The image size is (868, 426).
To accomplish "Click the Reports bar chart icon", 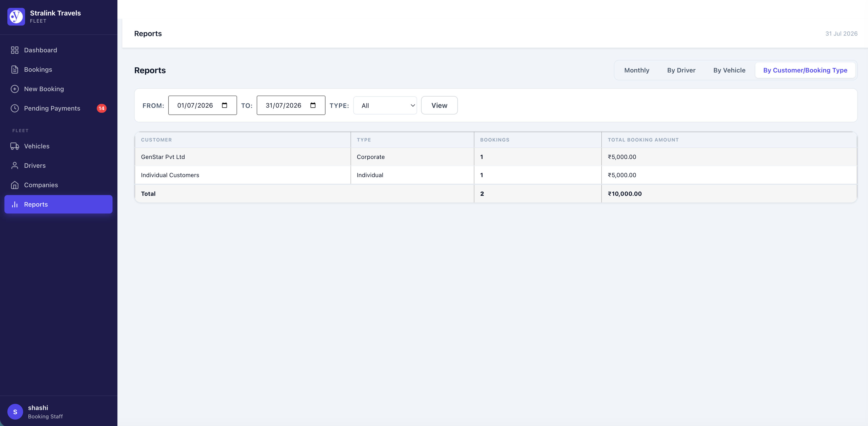I will tap(15, 204).
